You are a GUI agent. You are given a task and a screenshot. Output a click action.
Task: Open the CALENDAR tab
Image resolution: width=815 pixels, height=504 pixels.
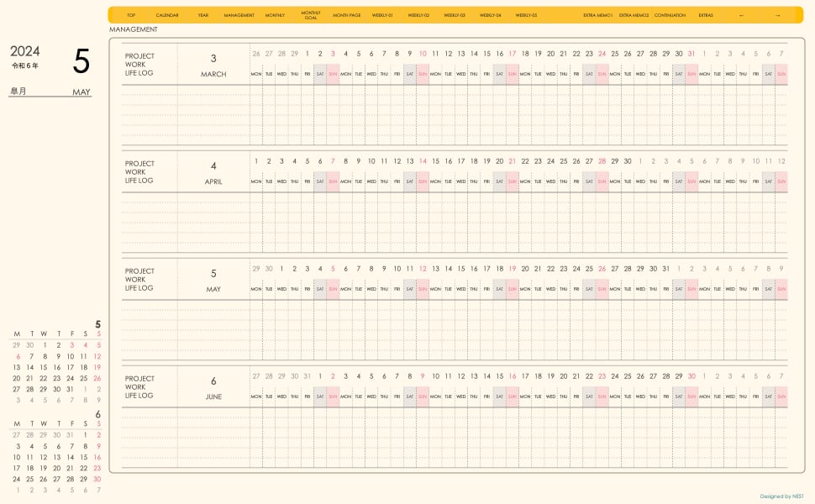coord(167,15)
